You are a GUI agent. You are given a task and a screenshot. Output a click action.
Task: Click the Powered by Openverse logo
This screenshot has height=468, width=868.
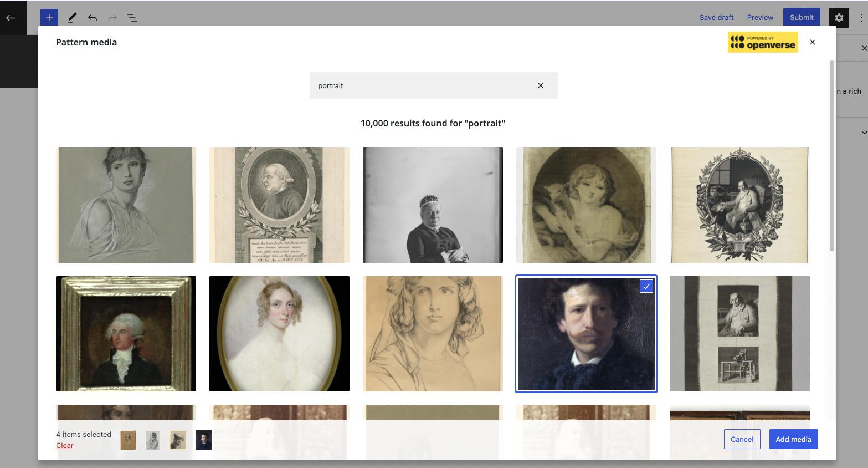tap(763, 42)
